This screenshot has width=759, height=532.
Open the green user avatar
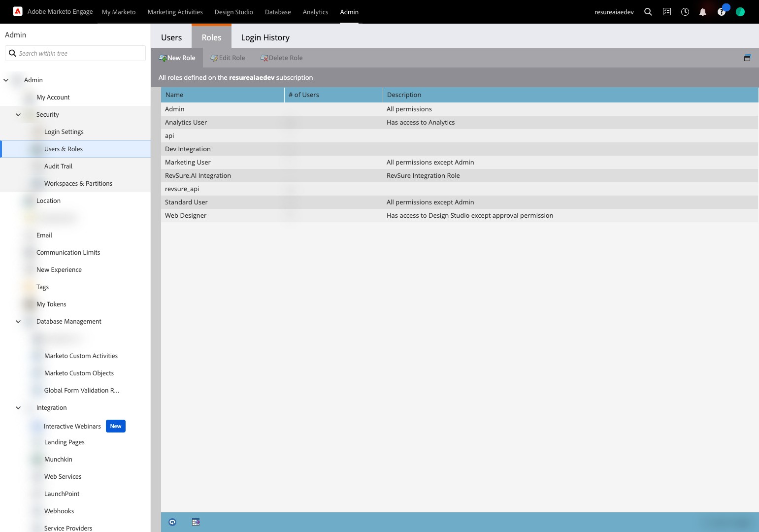(740, 12)
